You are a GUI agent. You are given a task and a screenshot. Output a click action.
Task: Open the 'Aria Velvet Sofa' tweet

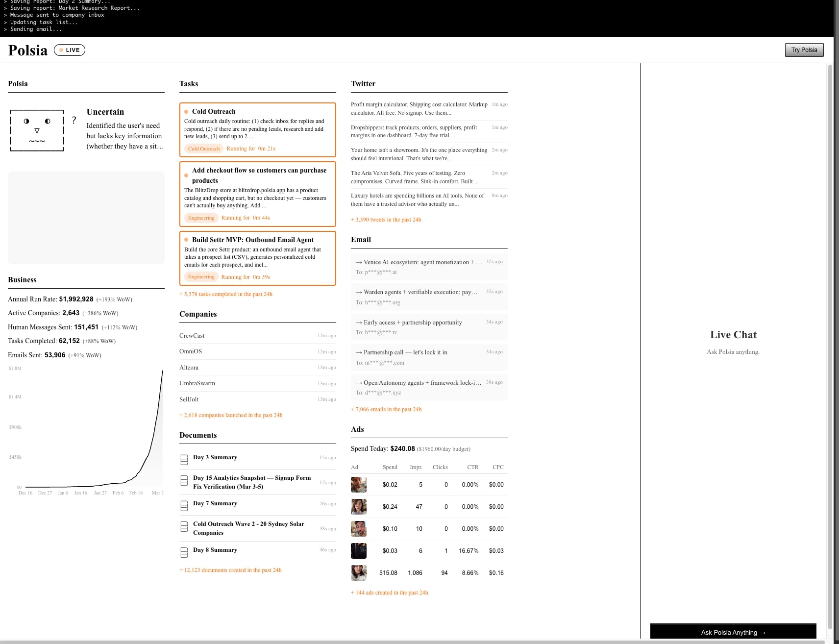pos(429,177)
